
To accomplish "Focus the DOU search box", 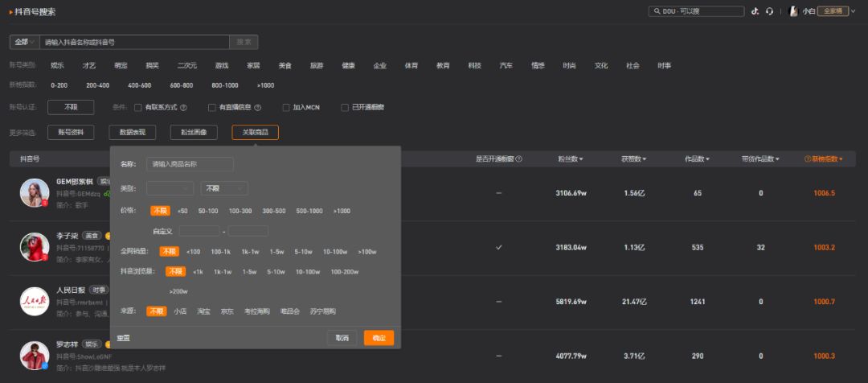I will (x=696, y=11).
